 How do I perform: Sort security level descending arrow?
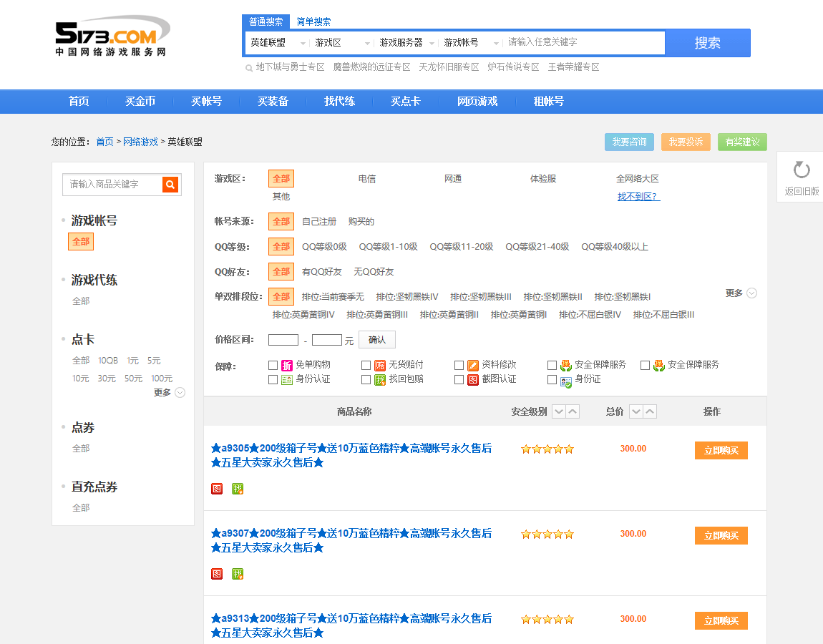click(559, 412)
